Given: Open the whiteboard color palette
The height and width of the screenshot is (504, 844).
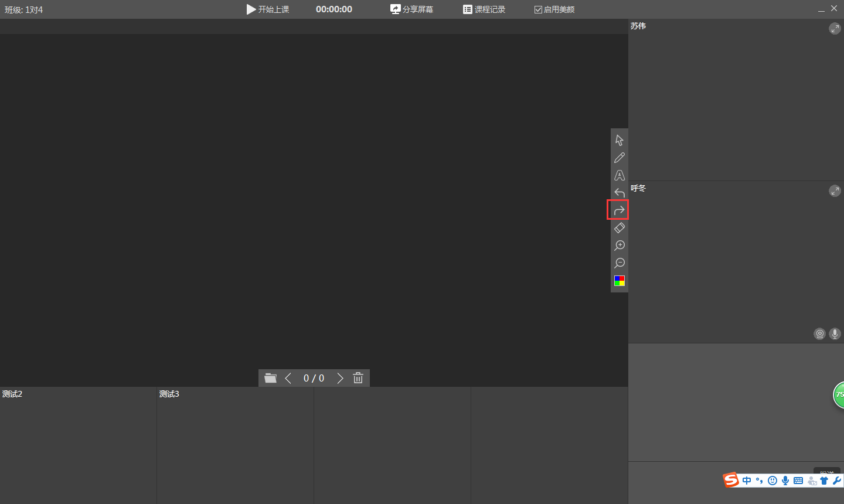Looking at the screenshot, I should (x=620, y=281).
